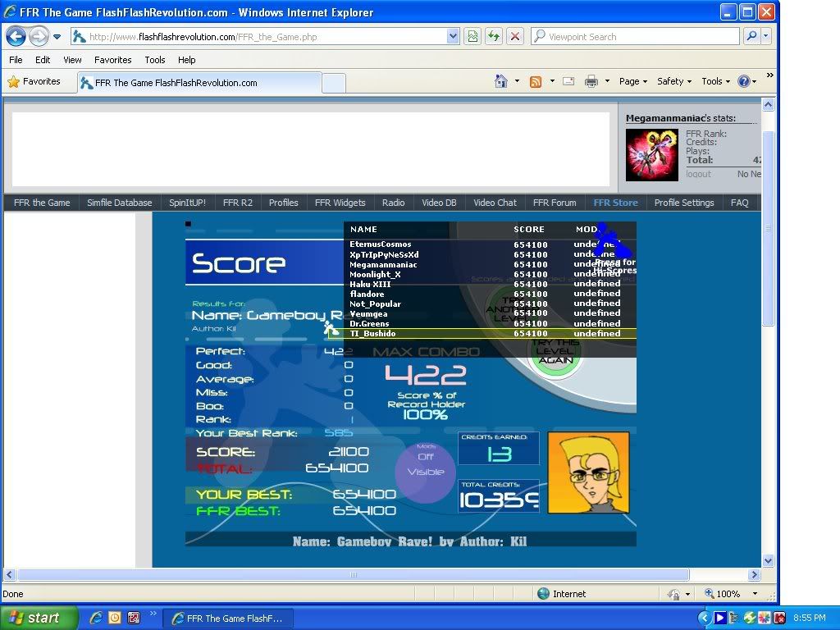This screenshot has height=630, width=840.
Task: Open the Page dropdown menu
Action: click(632, 81)
